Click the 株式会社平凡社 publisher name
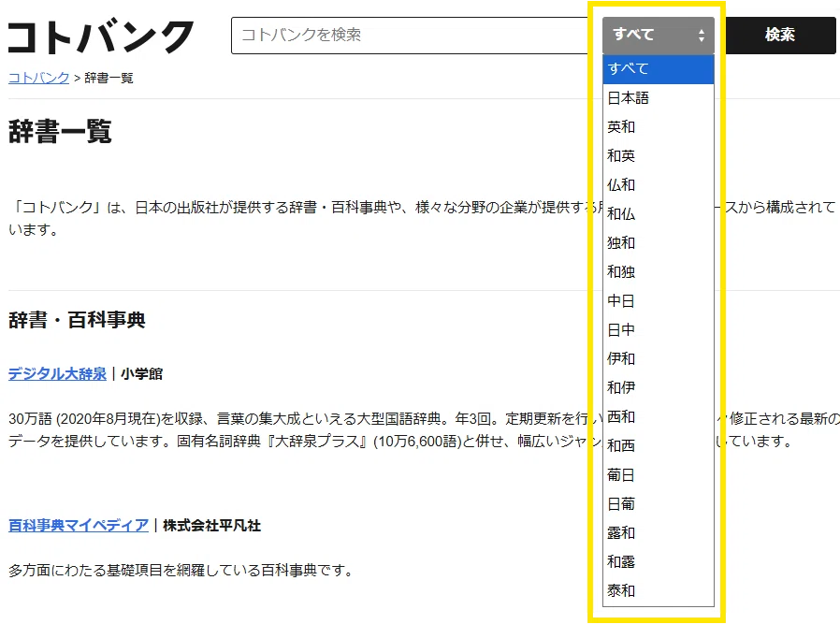The image size is (840, 624). [211, 526]
